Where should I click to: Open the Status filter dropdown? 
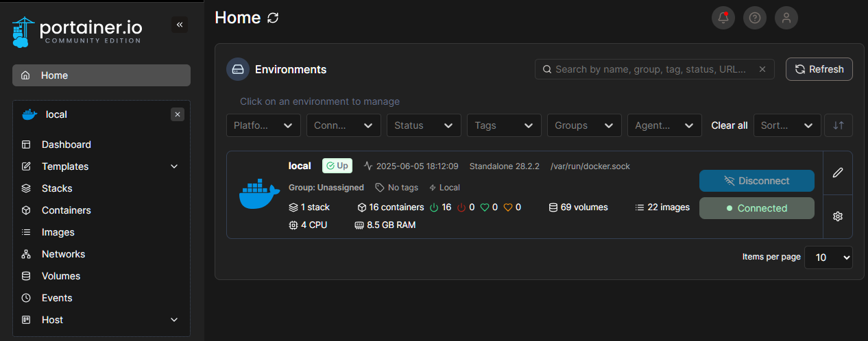[424, 125]
